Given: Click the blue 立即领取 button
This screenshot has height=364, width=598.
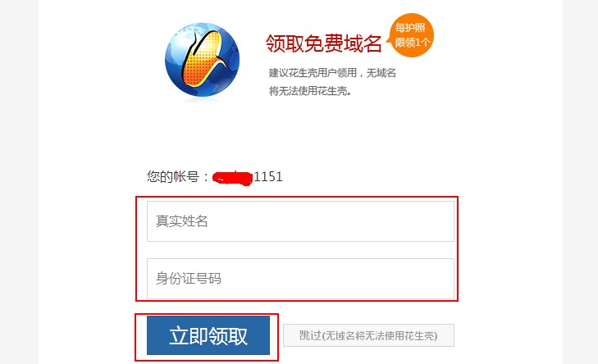Looking at the screenshot, I should [x=208, y=335].
